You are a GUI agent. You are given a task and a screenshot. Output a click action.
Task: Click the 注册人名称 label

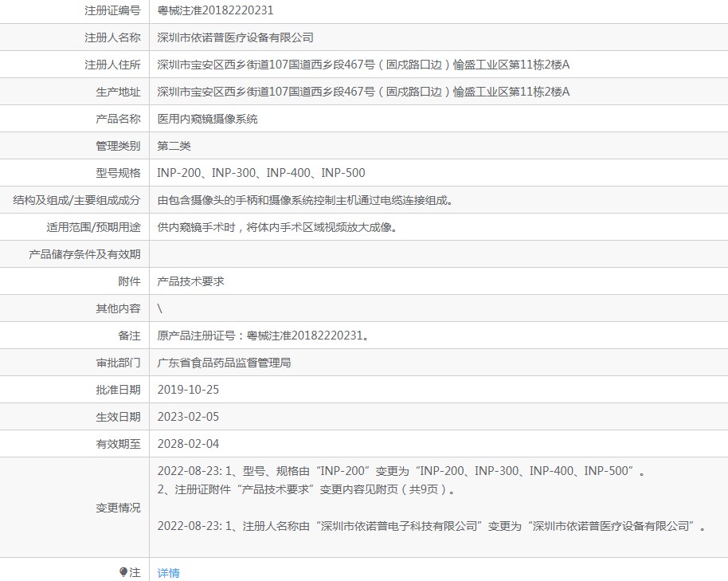pos(112,37)
